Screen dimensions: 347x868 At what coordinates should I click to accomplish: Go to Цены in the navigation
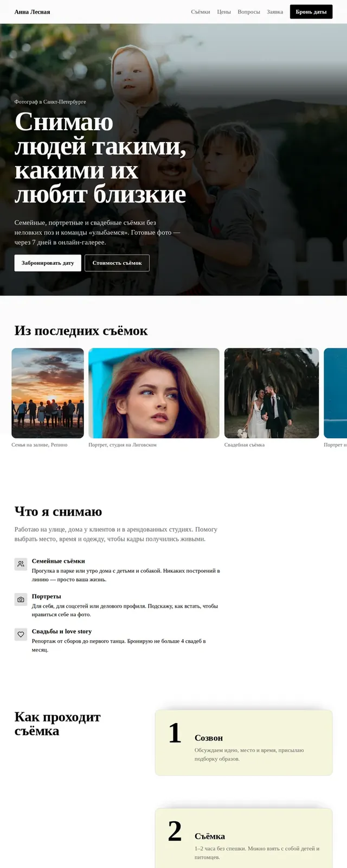click(x=224, y=11)
